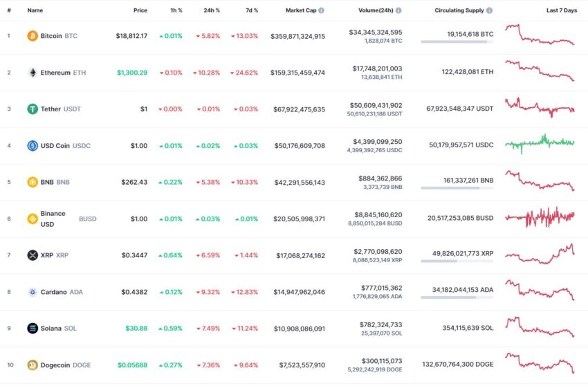Sort by the 7d % column header
This screenshot has height=386, width=588.
[x=252, y=10]
